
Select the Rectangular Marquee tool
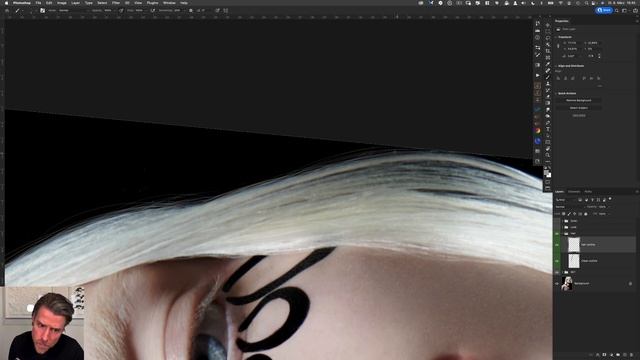[548, 31]
